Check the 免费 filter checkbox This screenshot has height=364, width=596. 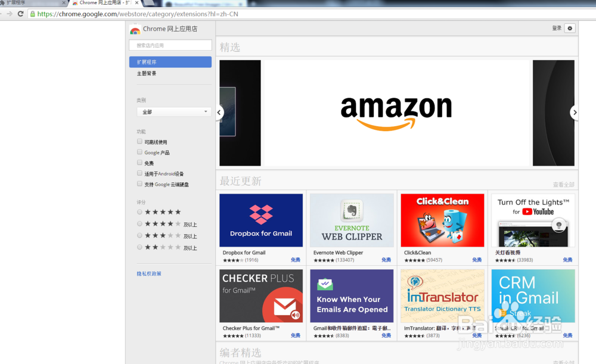tap(139, 163)
